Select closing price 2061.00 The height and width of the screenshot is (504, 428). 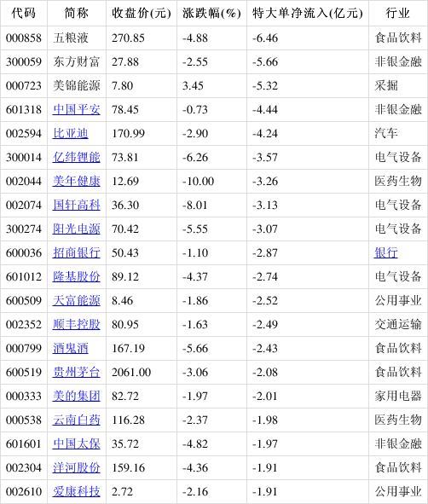[131, 372]
